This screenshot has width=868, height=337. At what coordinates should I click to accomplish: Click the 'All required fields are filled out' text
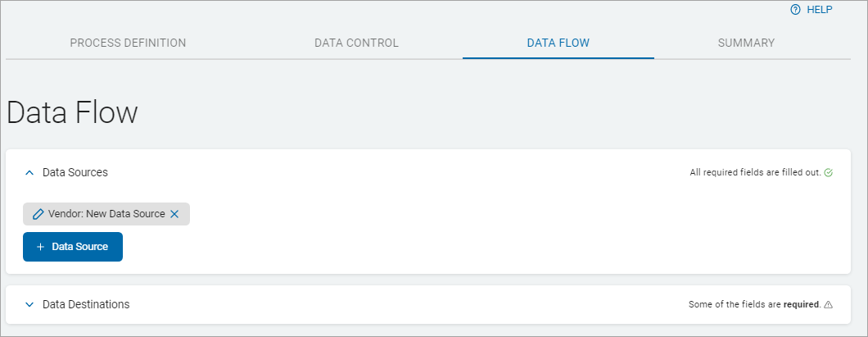click(x=755, y=173)
